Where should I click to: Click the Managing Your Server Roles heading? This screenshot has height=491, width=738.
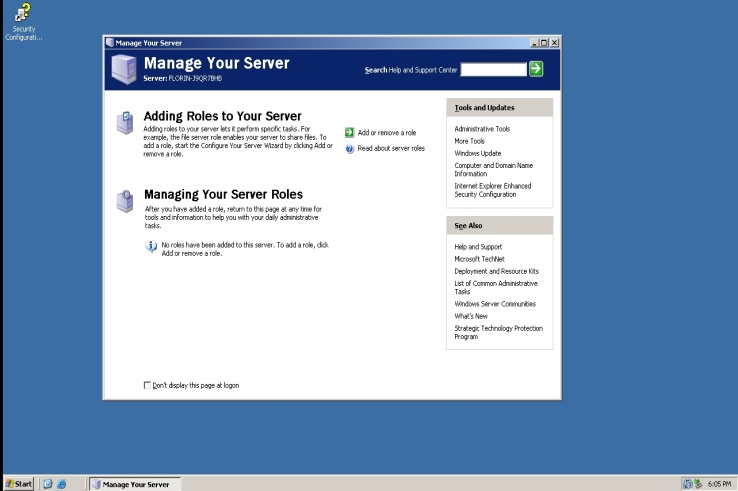(223, 194)
